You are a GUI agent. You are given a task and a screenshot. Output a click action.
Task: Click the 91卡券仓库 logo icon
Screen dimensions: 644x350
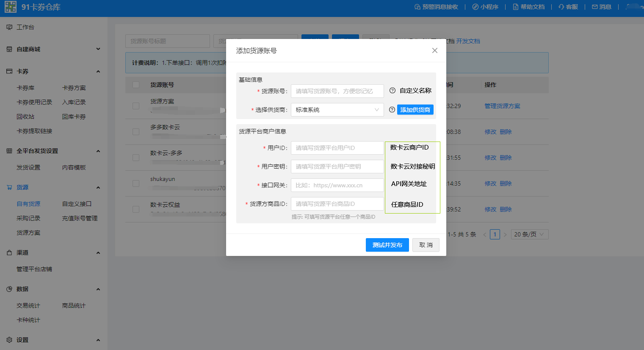11,7
